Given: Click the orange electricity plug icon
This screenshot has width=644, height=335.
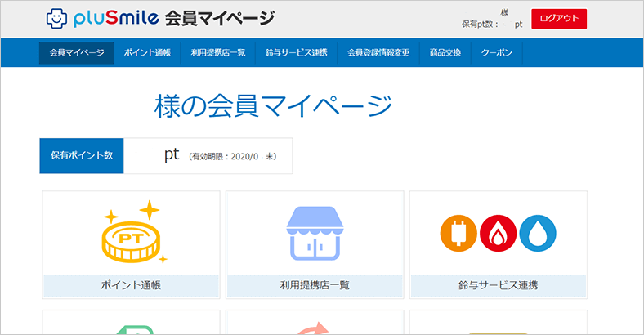Looking at the screenshot, I should 458,233.
